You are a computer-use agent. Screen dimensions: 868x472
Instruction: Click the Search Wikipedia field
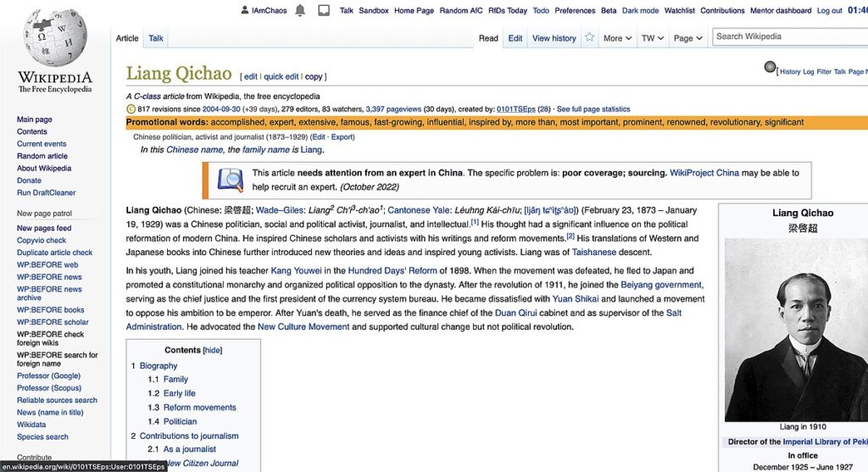pyautogui.click(x=788, y=36)
